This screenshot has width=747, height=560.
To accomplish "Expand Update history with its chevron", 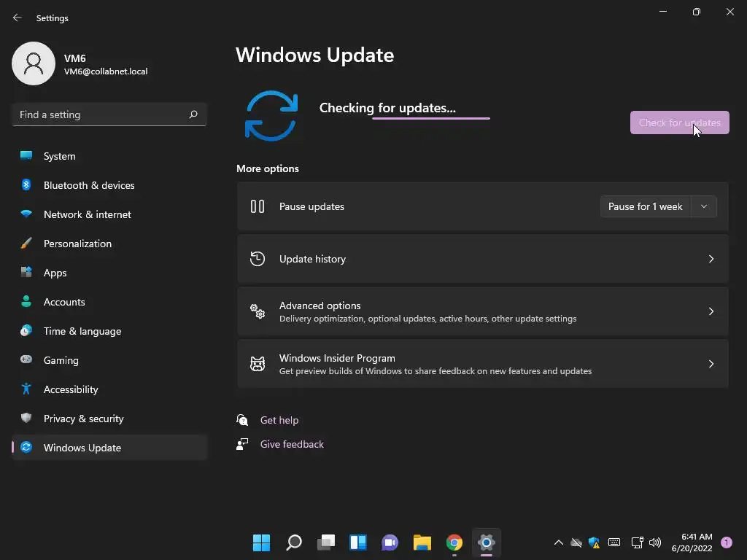I will (711, 259).
